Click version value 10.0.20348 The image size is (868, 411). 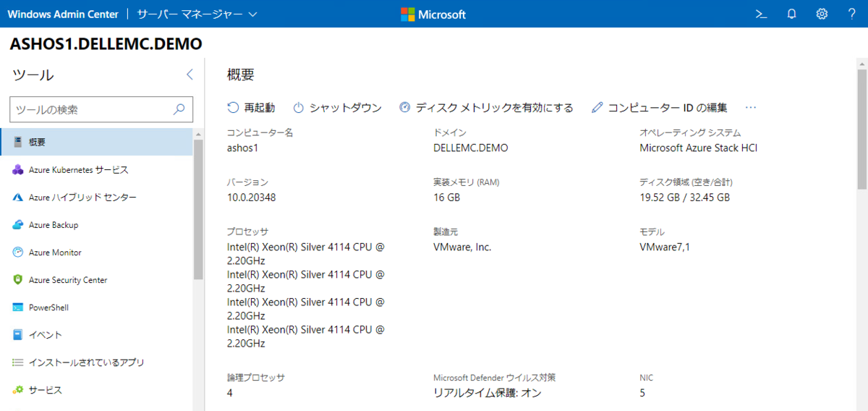[x=251, y=197]
